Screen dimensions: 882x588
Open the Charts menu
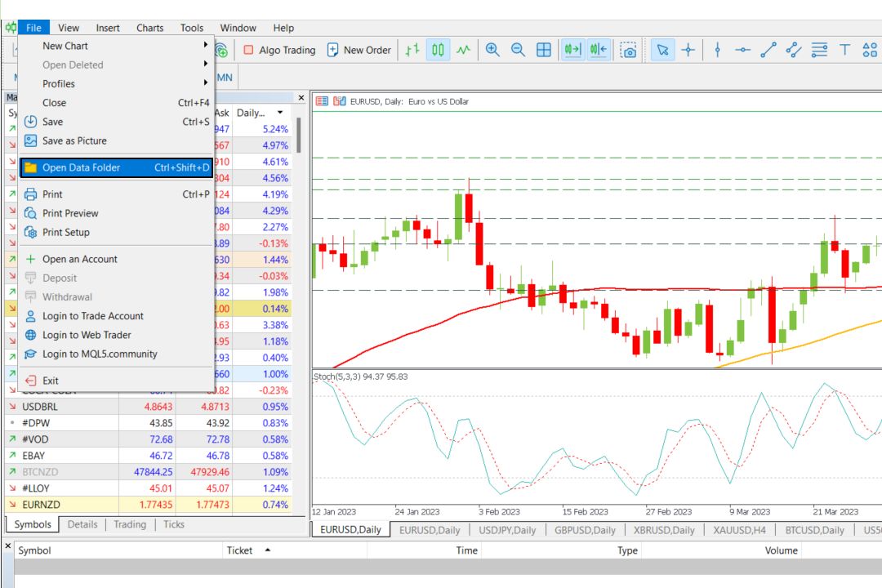point(149,28)
